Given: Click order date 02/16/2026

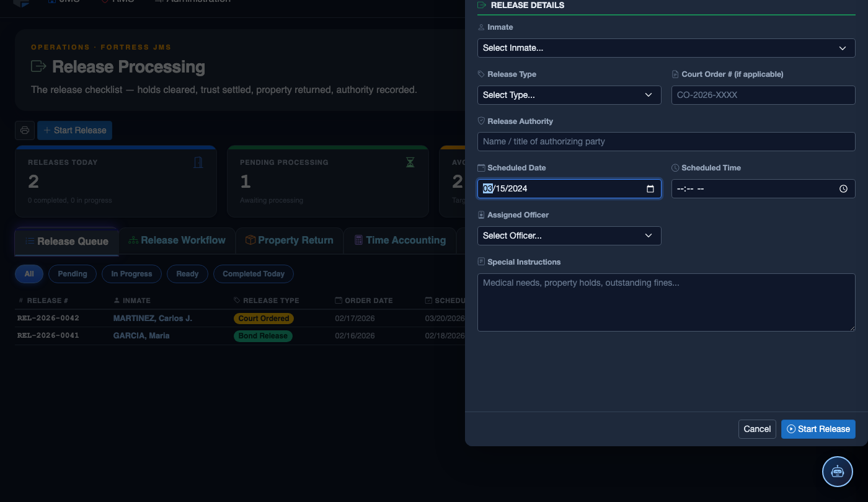Looking at the screenshot, I should coord(355,336).
